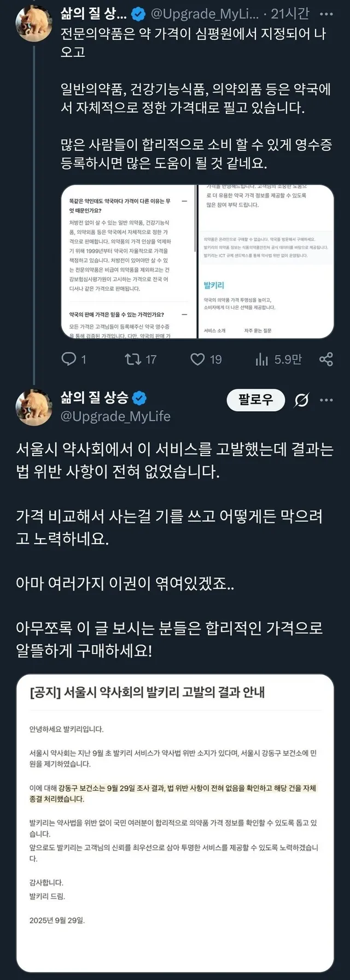Click the reply icon on the first tweet

69,359
